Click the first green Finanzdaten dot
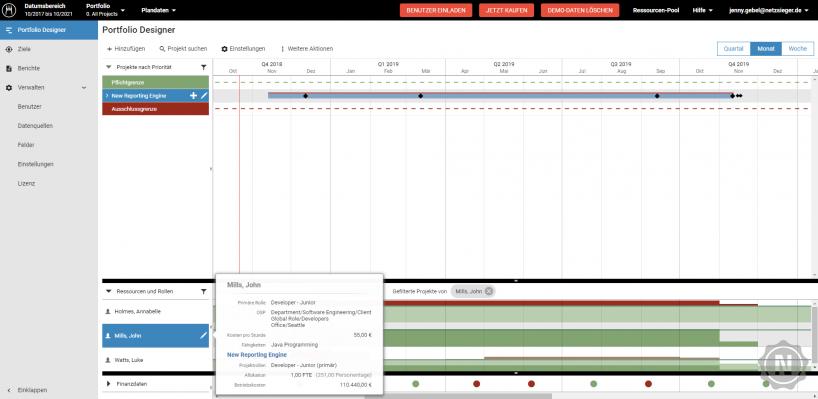818x399 pixels. tap(416, 384)
